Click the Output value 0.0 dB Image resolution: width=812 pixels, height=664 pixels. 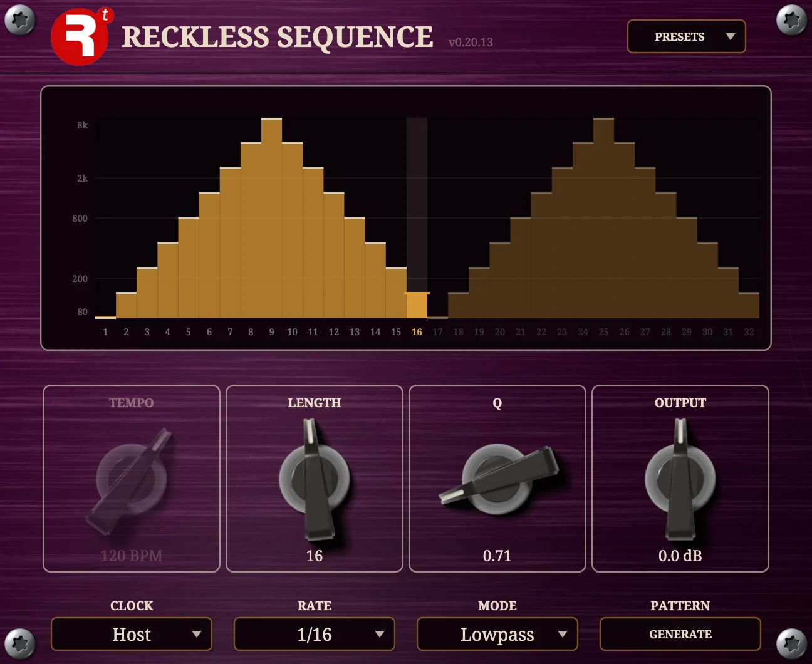pyautogui.click(x=680, y=556)
